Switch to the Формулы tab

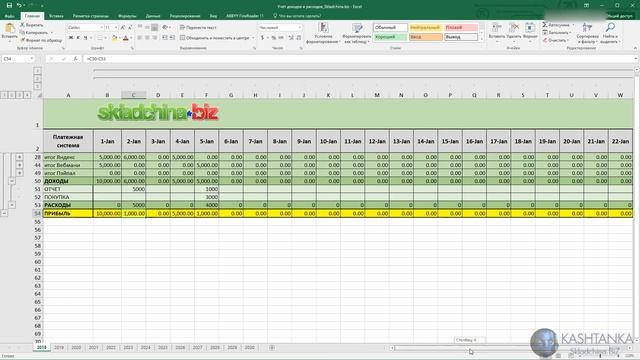(x=127, y=16)
